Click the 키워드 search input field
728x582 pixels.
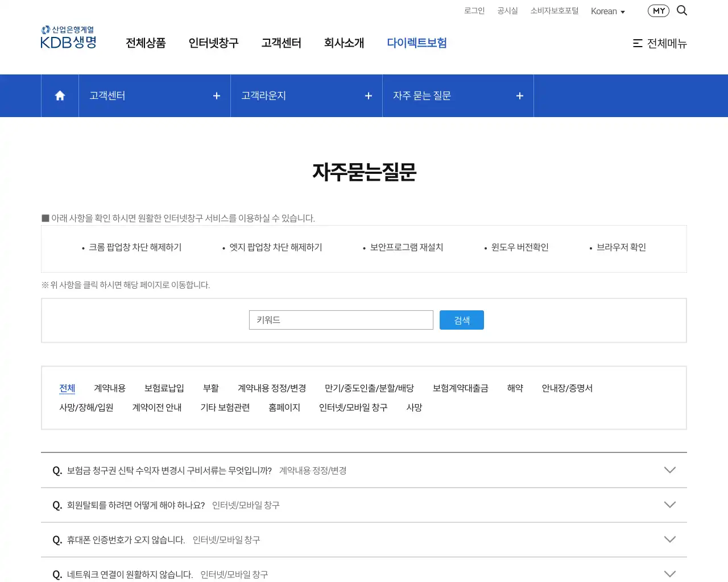(x=341, y=319)
